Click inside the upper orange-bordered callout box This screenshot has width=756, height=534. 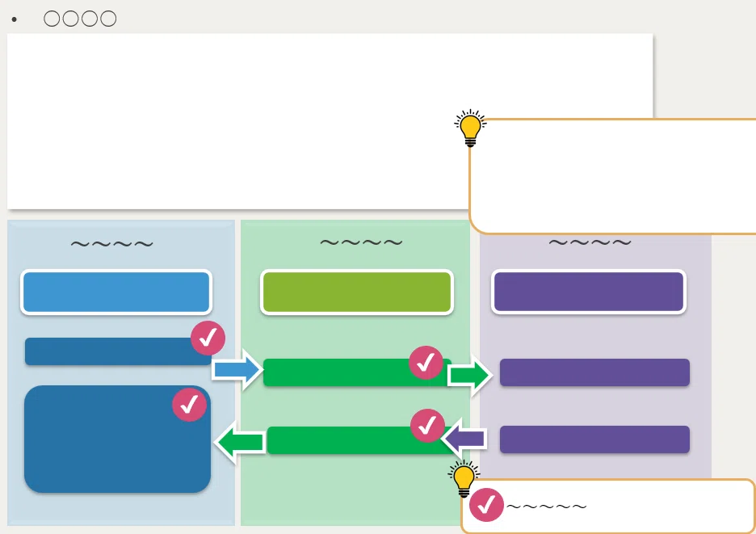point(612,177)
